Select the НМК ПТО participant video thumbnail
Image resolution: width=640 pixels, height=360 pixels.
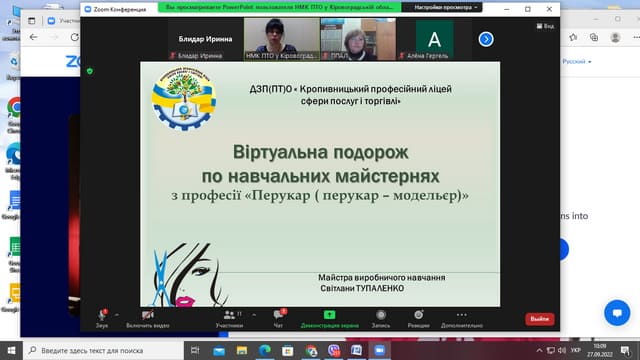tap(282, 39)
